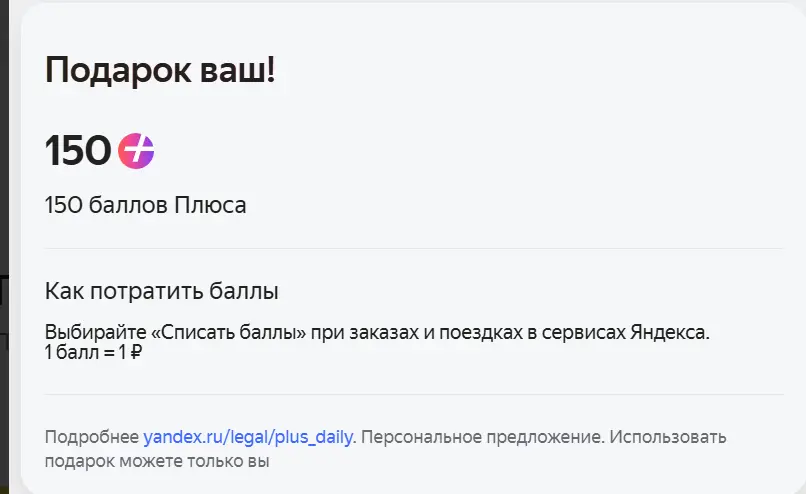Click the ruble currency sign
The image size is (806, 494).
[x=136, y=352]
